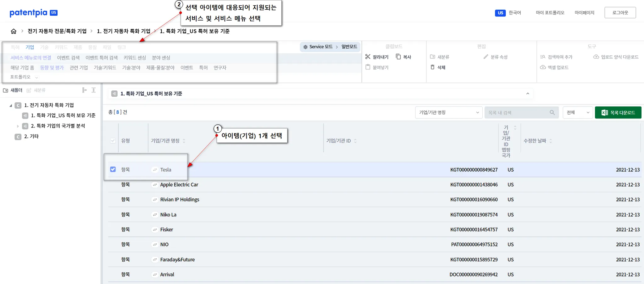Click the 로그아웃 button

(620, 13)
